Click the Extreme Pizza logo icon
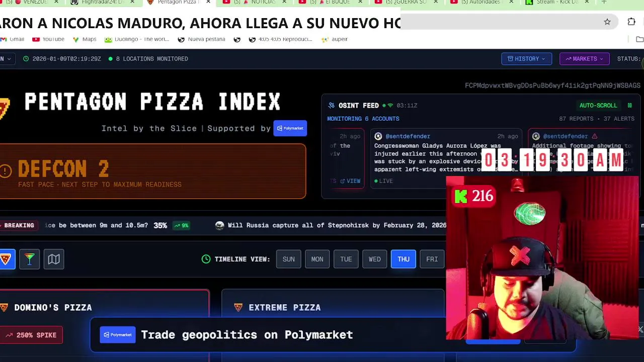Screen dimensions: 644x362 (x=238, y=307)
